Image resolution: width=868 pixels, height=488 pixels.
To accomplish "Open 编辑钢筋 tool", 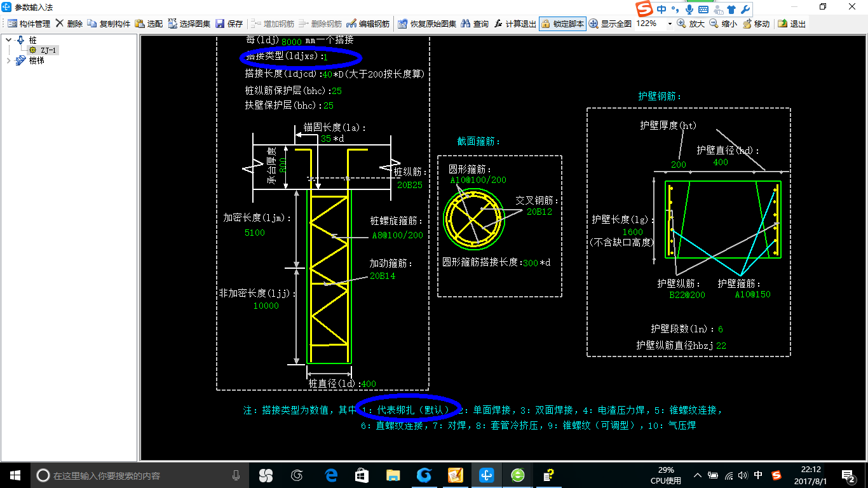I will [368, 24].
